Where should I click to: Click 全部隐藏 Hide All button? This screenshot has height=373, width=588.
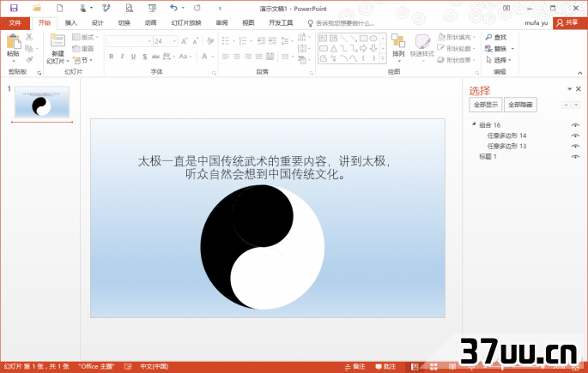point(520,105)
